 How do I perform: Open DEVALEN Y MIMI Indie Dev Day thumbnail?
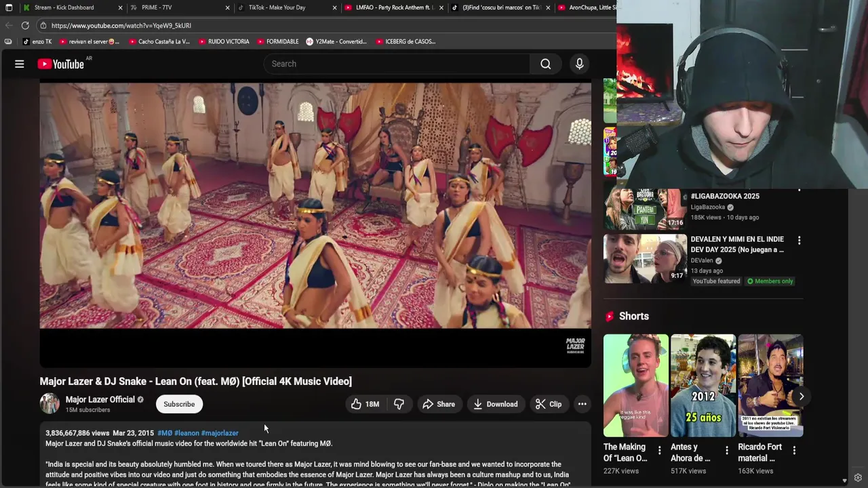[645, 258]
